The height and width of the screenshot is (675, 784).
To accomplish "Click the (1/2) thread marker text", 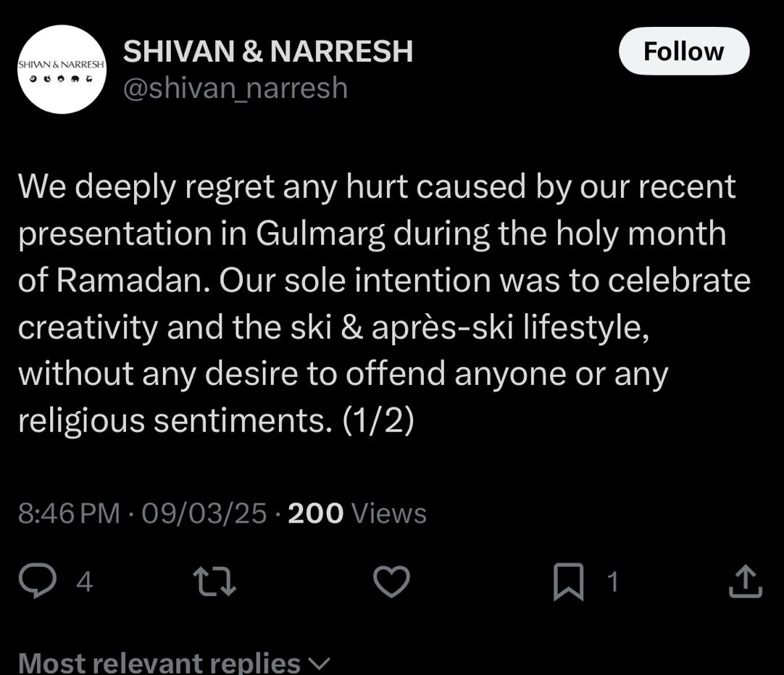I will tap(377, 421).
